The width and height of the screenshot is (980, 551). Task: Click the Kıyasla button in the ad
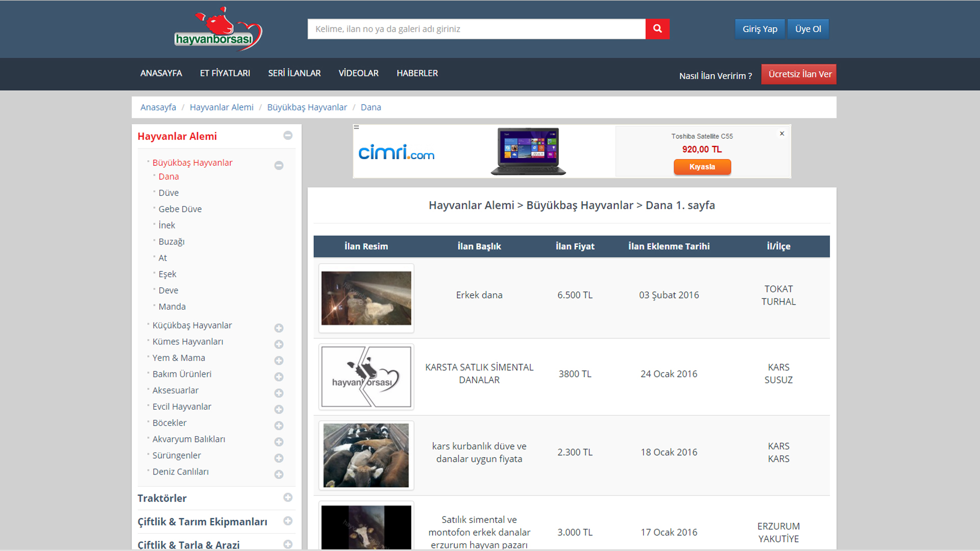click(x=702, y=167)
